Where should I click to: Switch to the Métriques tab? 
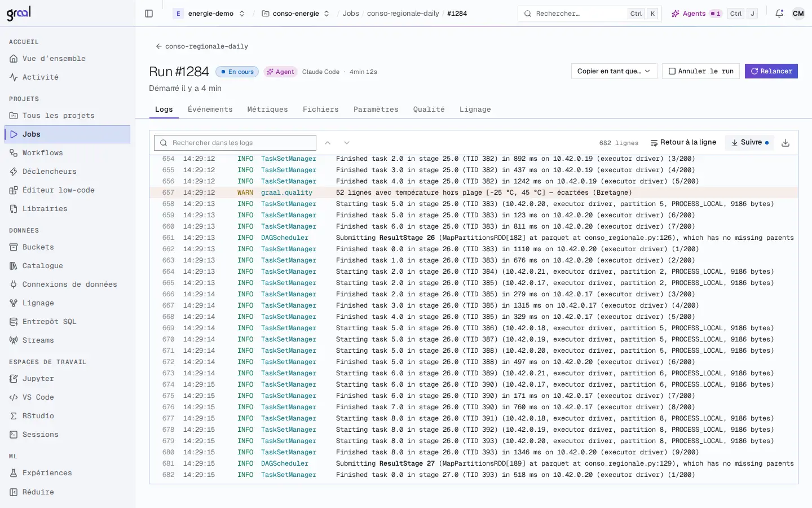(267, 110)
